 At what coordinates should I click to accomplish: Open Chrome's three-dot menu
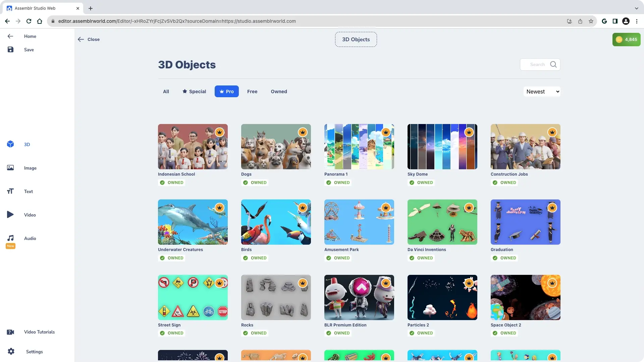(x=637, y=21)
